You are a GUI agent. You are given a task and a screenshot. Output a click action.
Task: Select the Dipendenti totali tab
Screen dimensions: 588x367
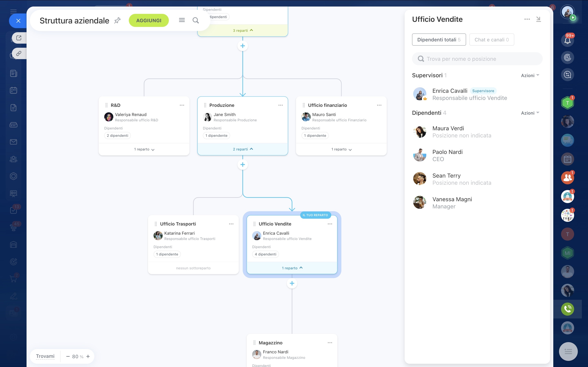click(439, 40)
